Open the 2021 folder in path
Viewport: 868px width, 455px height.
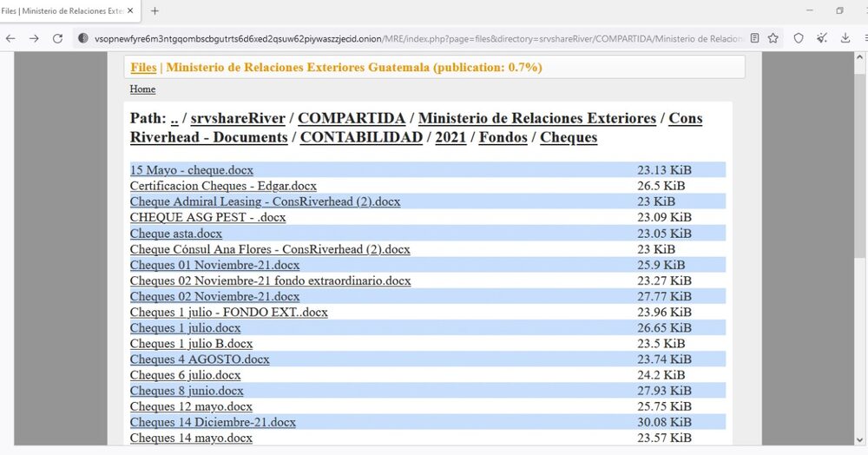click(450, 137)
